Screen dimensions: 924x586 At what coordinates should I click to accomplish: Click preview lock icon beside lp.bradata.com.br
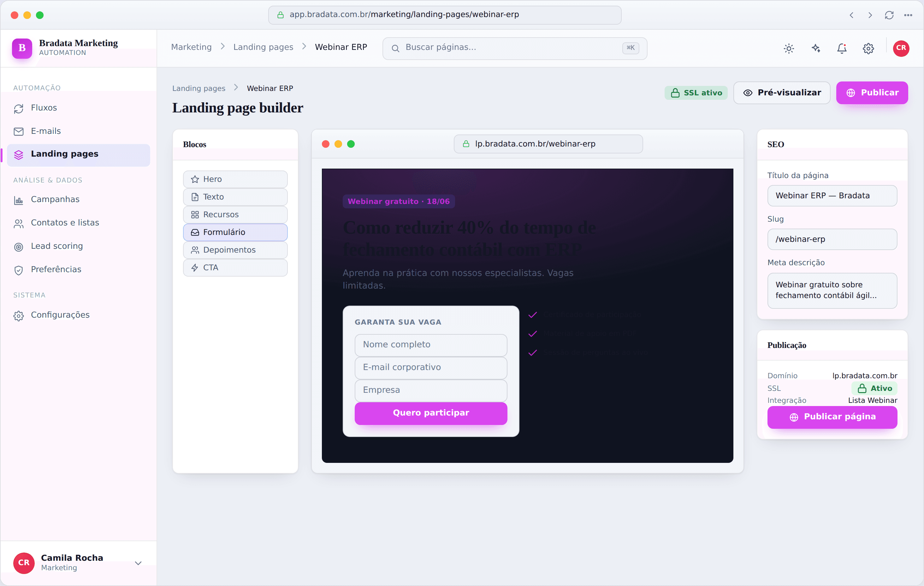click(466, 144)
